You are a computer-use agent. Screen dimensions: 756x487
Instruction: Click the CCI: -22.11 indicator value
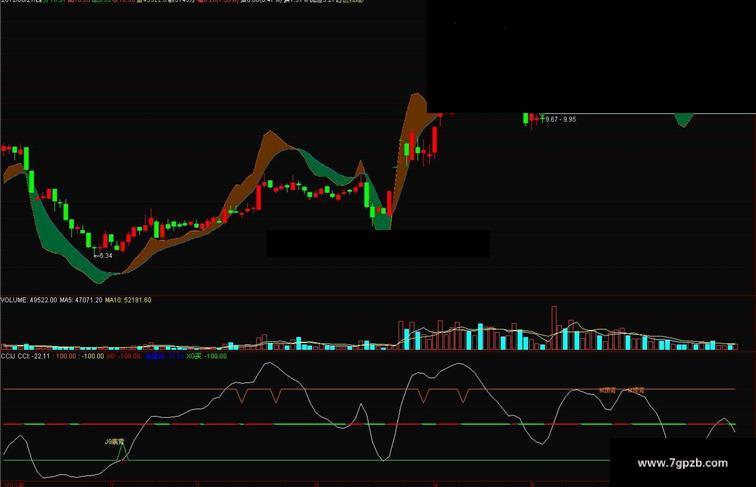(34, 356)
